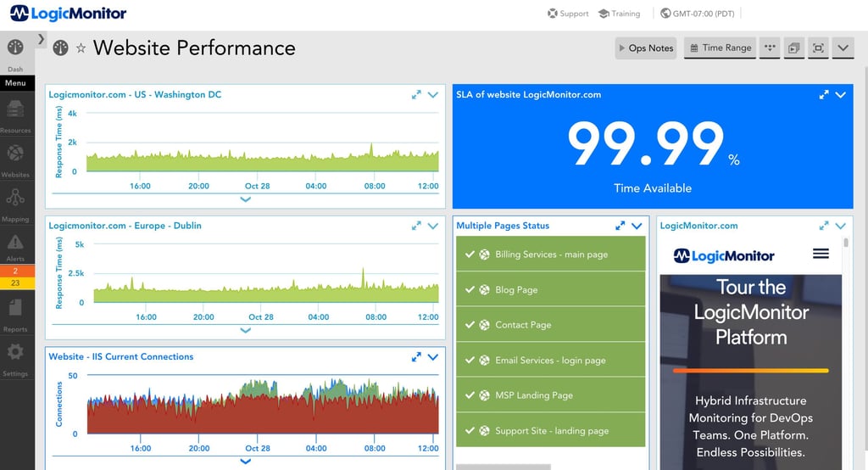Screen dimensions: 868x470
Task: Toggle the hamburger menu in LogicMonitor.com preview
Action: [x=821, y=254]
